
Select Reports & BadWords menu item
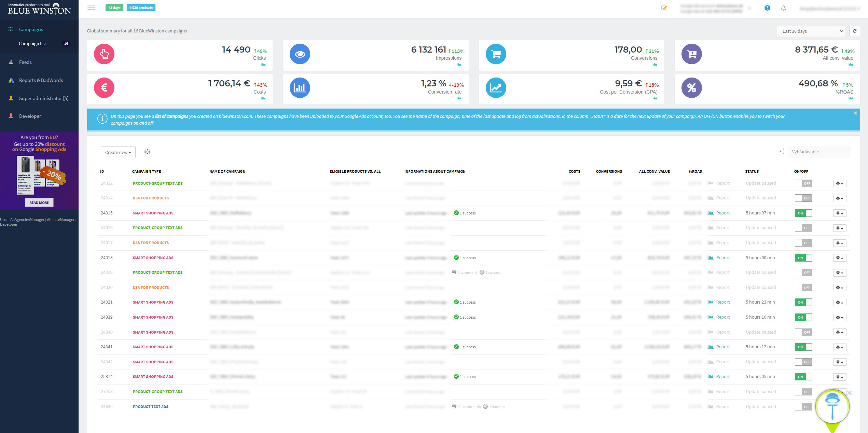(41, 80)
